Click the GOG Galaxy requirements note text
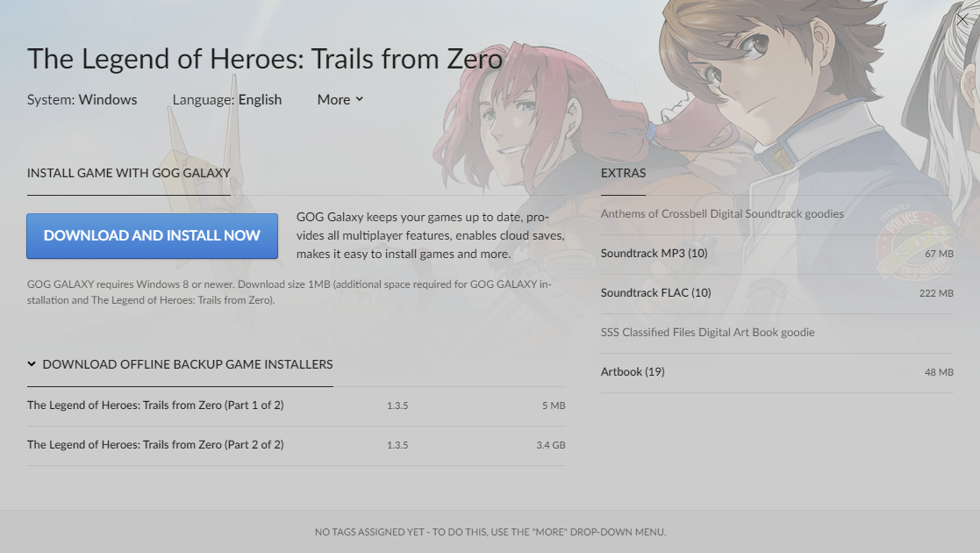The image size is (980, 553). point(289,292)
